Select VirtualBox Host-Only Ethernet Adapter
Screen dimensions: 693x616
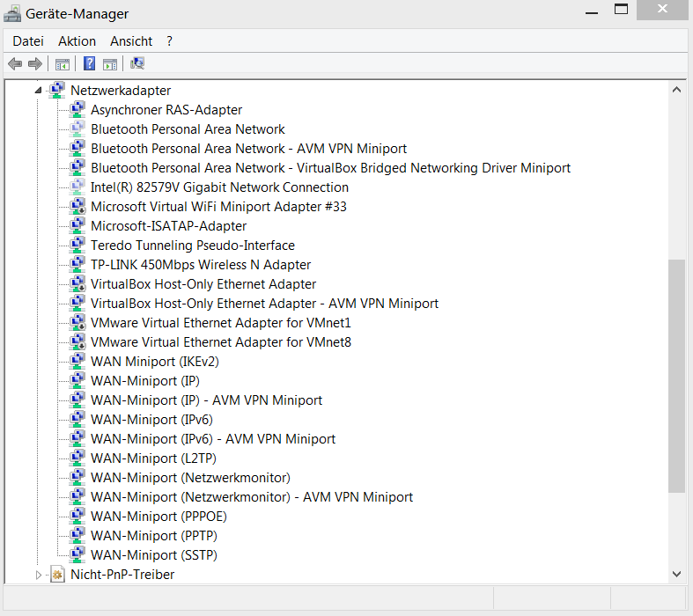pos(203,284)
